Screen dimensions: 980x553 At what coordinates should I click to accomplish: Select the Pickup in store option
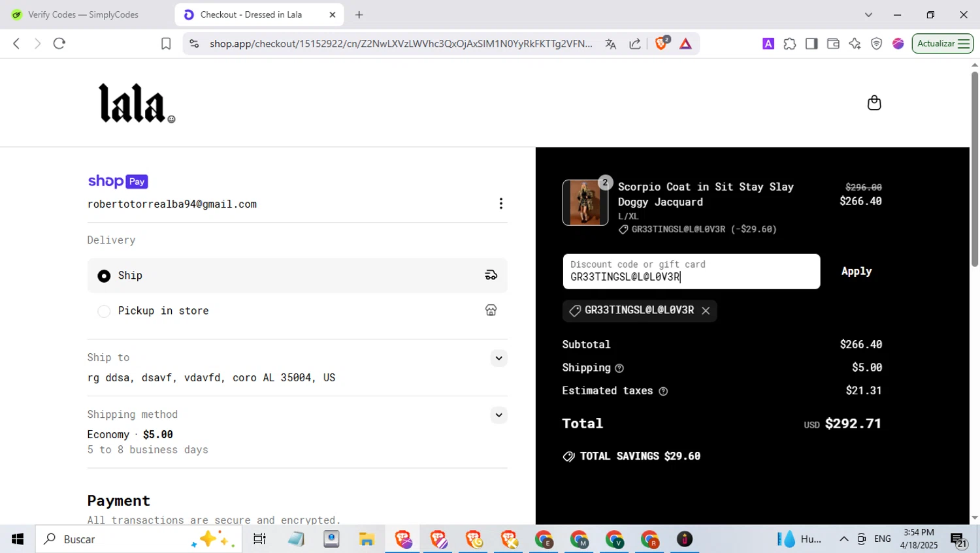click(104, 311)
